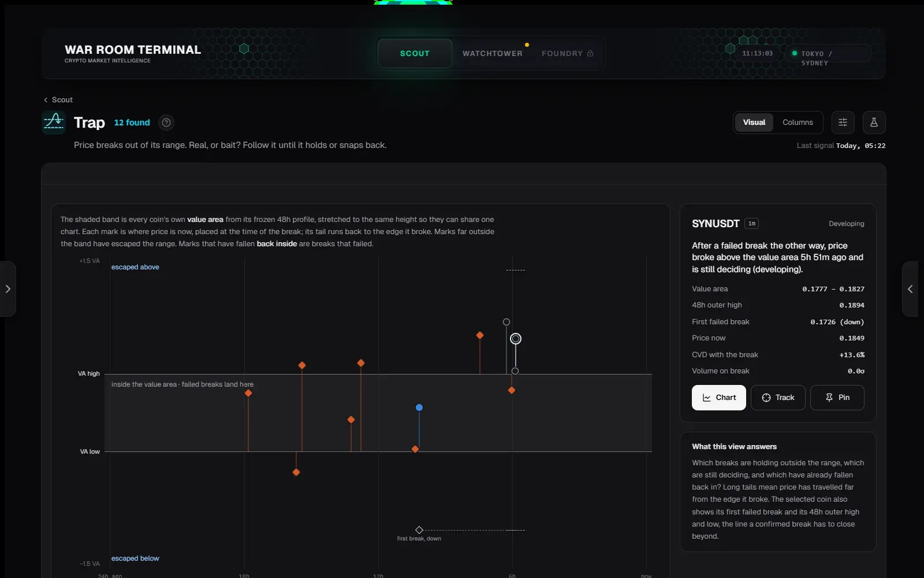Click the Value area range 0.1777 – 0.1827
The width and height of the screenshot is (924, 578).
coord(833,289)
